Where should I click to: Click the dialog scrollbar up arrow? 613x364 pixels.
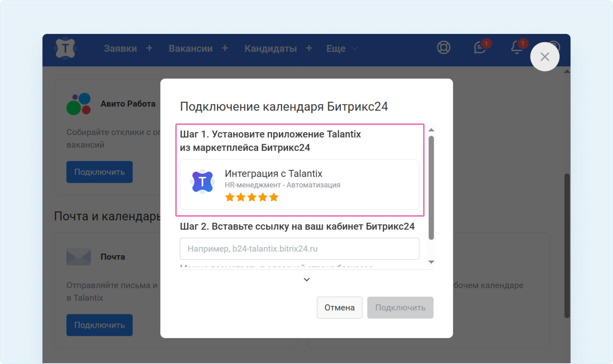(x=431, y=130)
